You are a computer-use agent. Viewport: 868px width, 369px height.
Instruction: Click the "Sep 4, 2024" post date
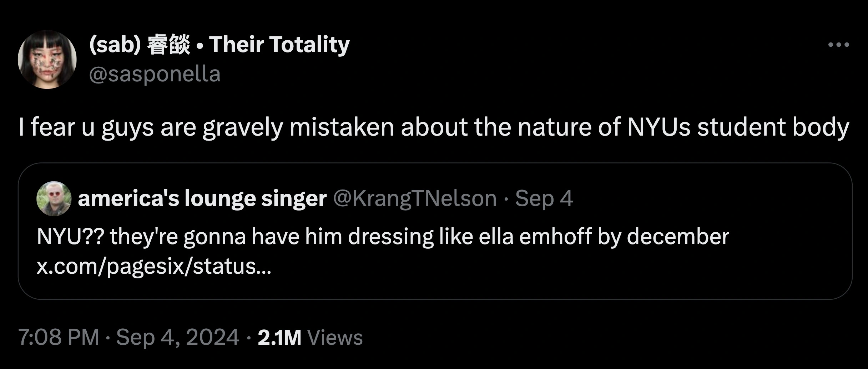(177, 337)
